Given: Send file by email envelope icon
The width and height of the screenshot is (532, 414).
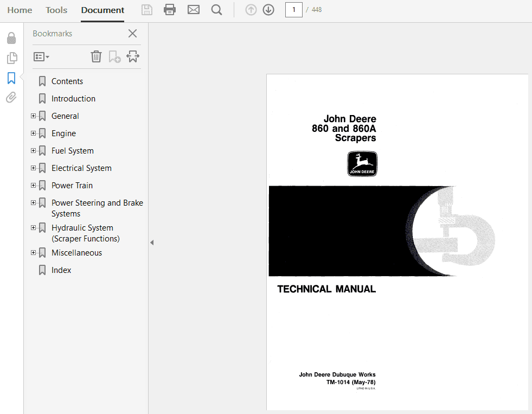Looking at the screenshot, I should 194,10.
